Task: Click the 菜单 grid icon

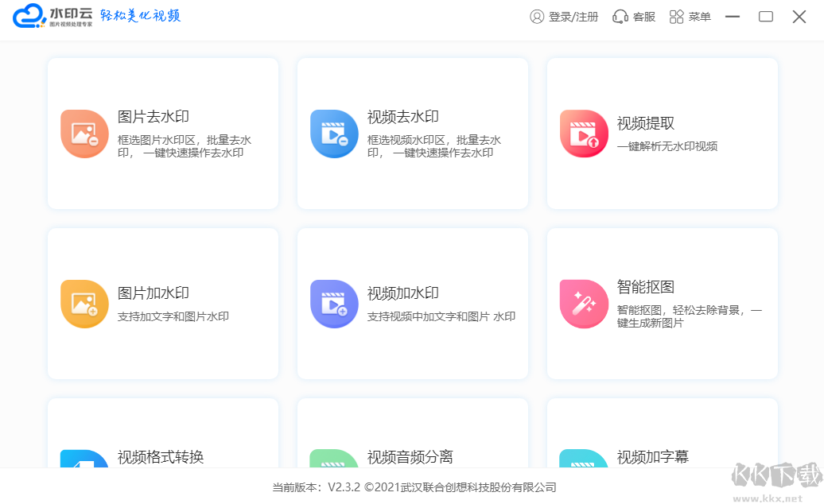Action: (675, 16)
